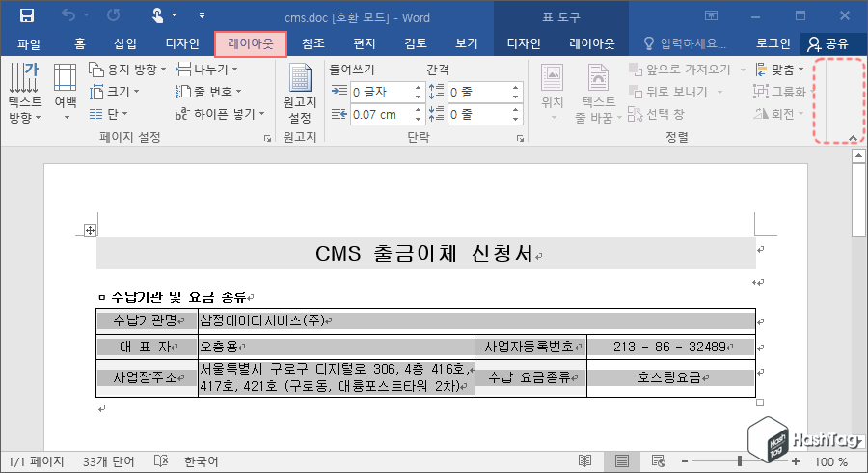Collapse the ribbon with the chevron arrow
The image size is (868, 473).
coord(854,138)
